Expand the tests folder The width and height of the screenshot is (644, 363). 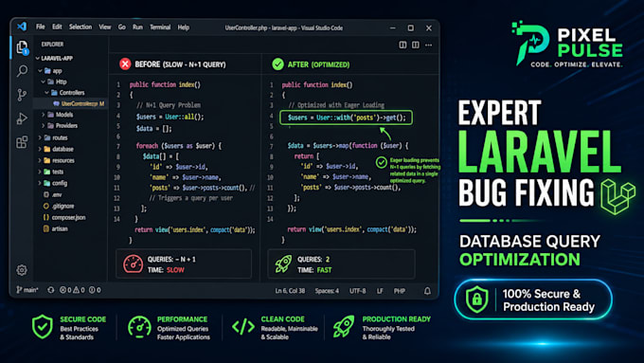coord(40,172)
